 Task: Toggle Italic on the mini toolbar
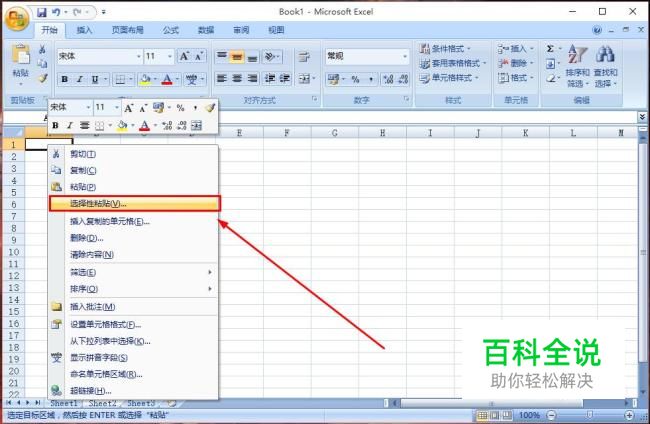click(70, 125)
